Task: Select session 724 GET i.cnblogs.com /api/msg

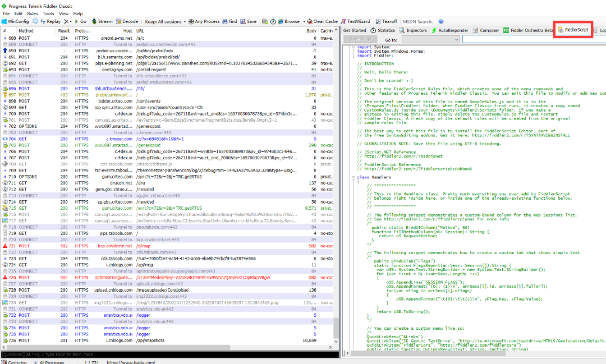Action: coord(167,265)
